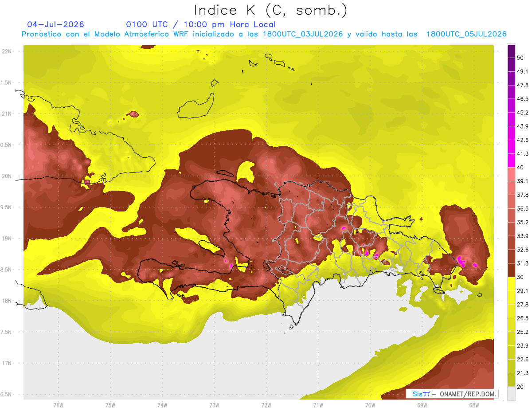Click the color scale value "49.1"
The image size is (532, 411).
pyautogui.click(x=523, y=71)
